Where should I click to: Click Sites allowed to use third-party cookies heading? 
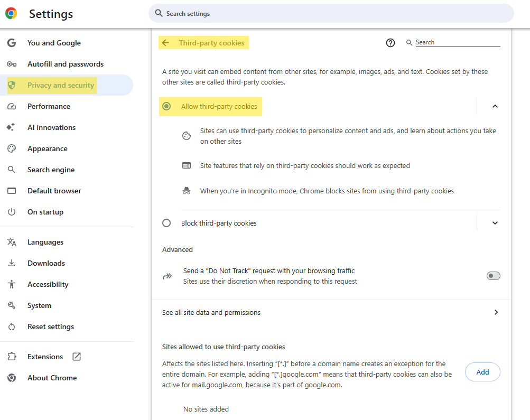coord(224,347)
